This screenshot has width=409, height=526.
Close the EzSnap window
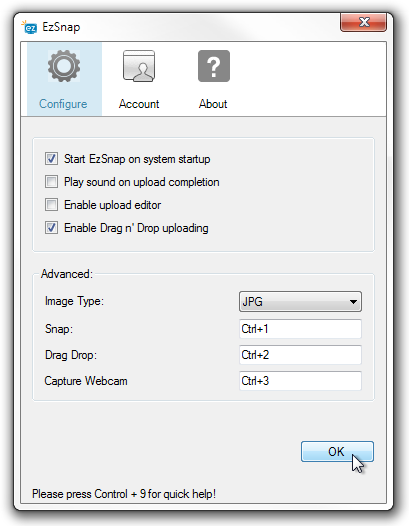click(x=363, y=22)
